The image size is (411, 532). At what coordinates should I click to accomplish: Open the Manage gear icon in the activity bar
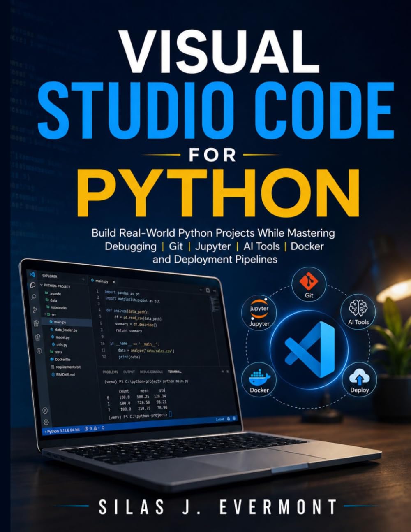46,422
